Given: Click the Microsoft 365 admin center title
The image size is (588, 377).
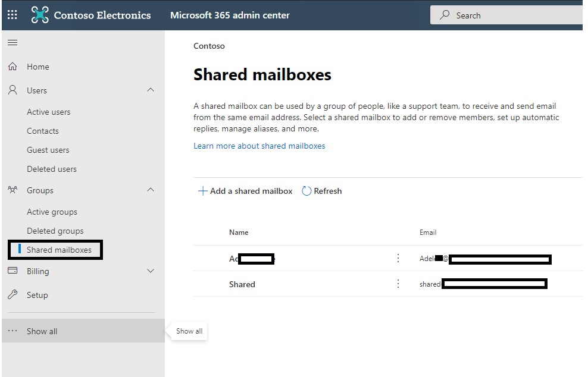Looking at the screenshot, I should 230,15.
